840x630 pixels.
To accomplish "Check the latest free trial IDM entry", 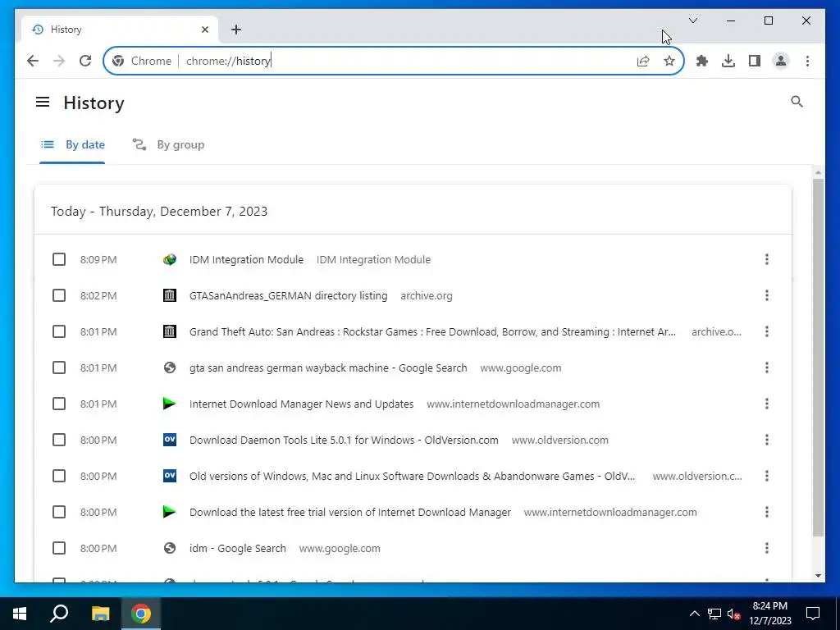I will coord(59,512).
